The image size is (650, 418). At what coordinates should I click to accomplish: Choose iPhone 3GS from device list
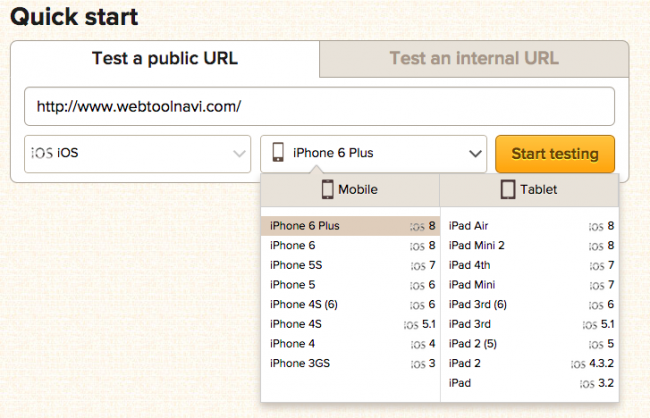pyautogui.click(x=350, y=363)
